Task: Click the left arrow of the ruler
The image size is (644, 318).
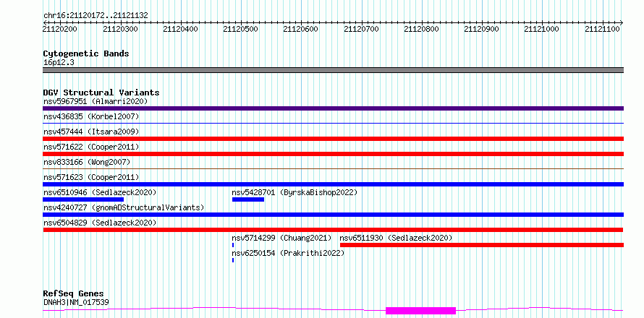Action: [44, 22]
